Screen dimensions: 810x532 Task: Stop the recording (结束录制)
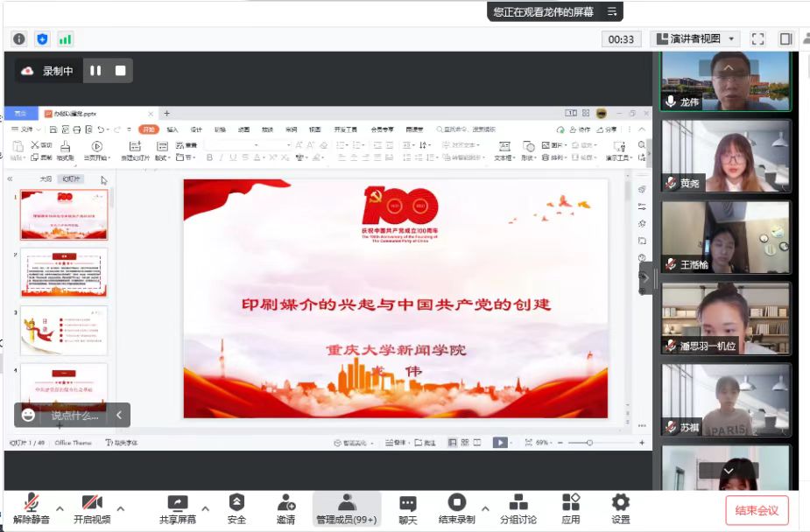(456, 503)
